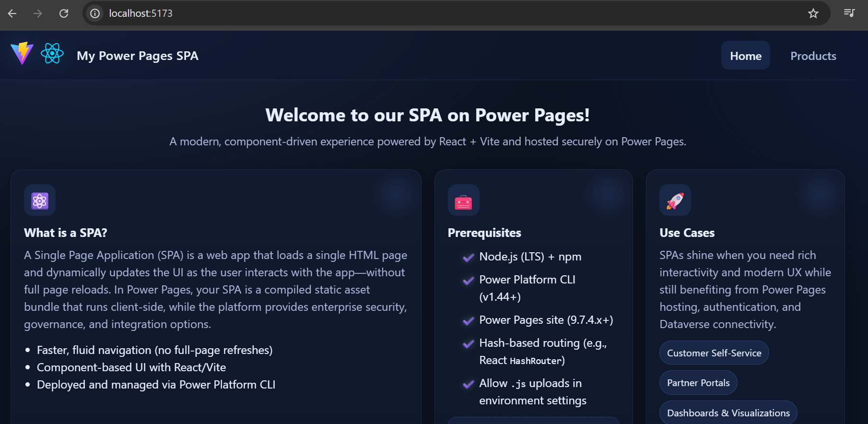Go back using browser back arrow
The height and width of the screenshot is (424, 868).
tap(12, 13)
